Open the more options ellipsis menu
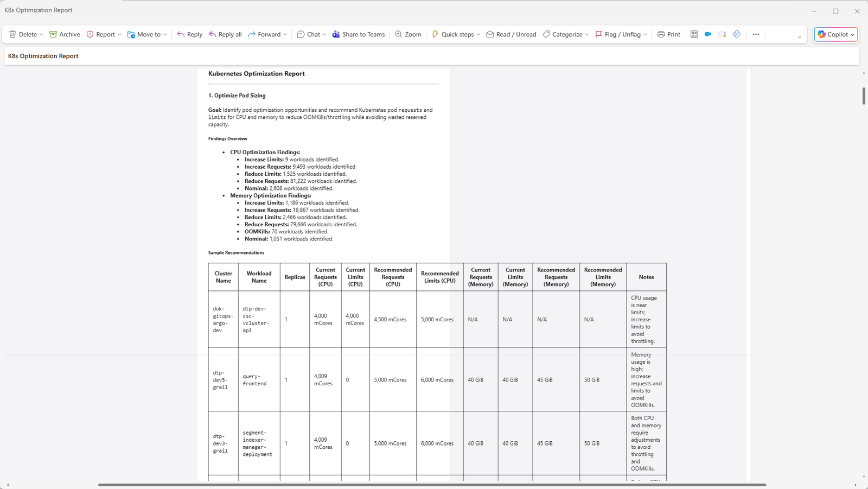 (x=756, y=34)
